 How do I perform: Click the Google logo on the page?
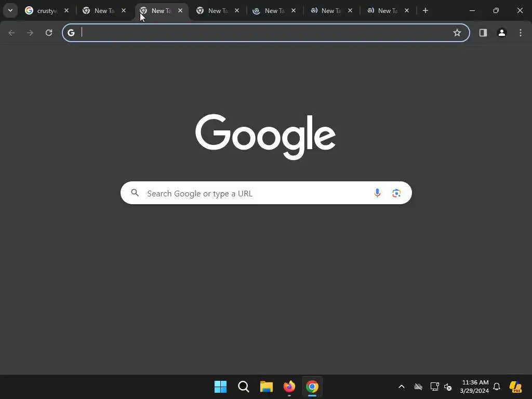click(x=265, y=137)
